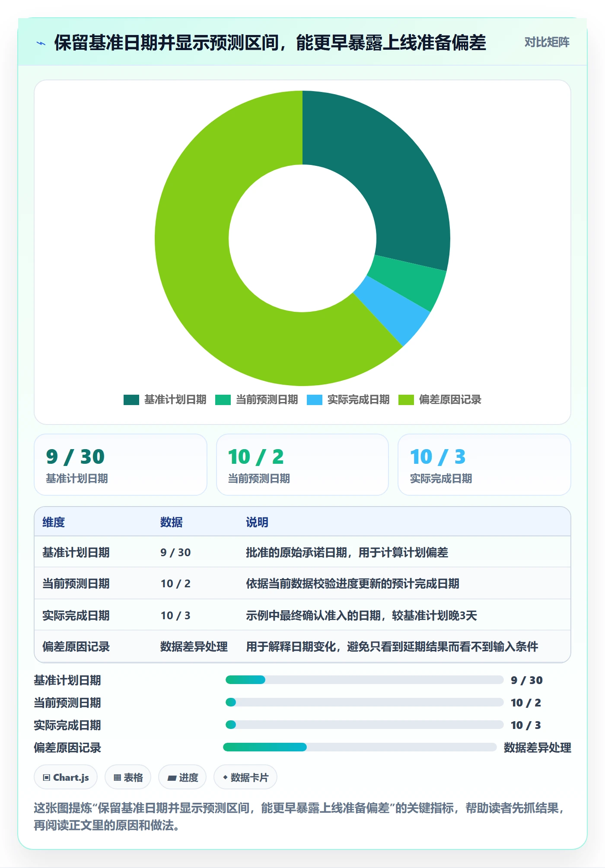
Task: Click the 偏差原因记录 progress bar
Action: point(360,747)
